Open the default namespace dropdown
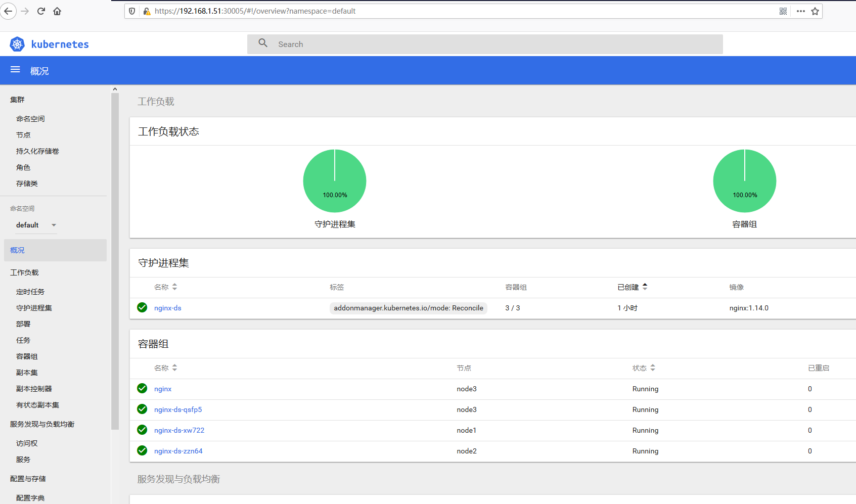Image resolution: width=856 pixels, height=504 pixels. coord(36,225)
